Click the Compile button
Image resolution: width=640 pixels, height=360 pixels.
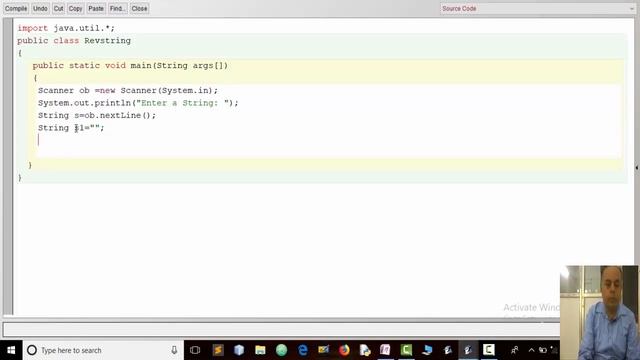[16, 9]
